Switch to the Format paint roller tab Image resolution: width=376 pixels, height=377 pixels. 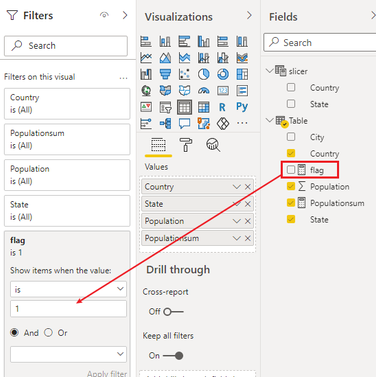tap(186, 145)
